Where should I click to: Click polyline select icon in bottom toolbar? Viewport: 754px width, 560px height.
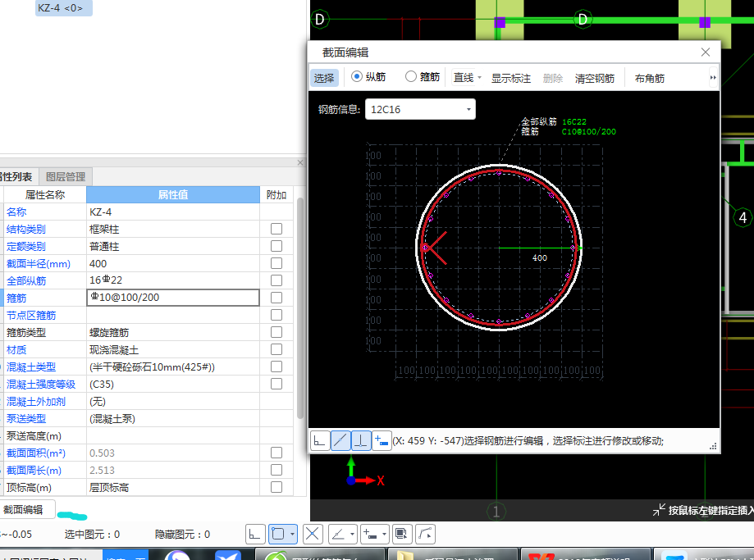[425, 534]
